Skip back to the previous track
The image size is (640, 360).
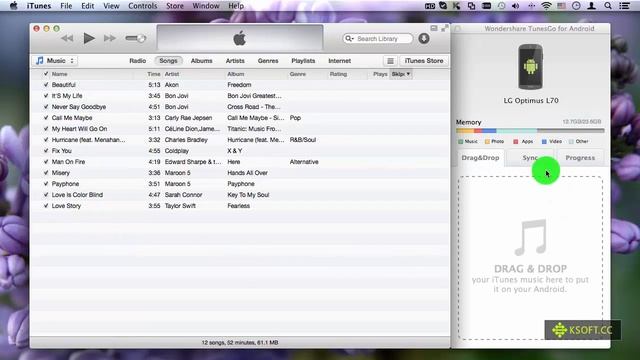click(67, 38)
